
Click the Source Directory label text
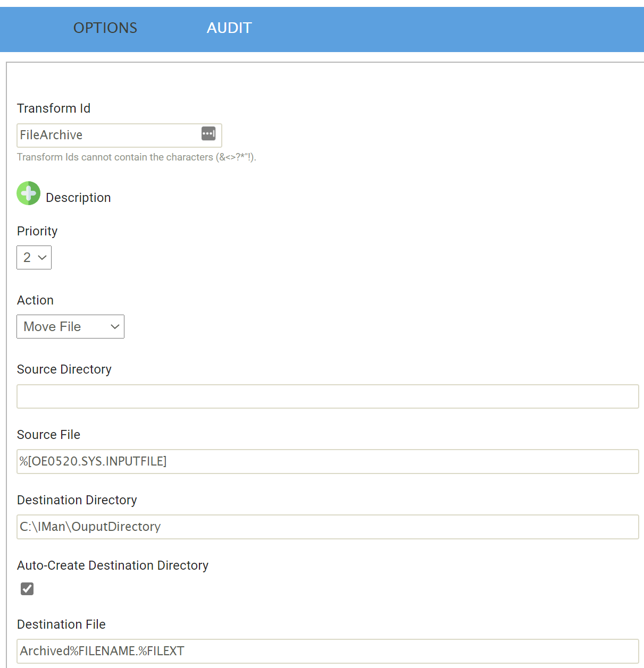(64, 369)
